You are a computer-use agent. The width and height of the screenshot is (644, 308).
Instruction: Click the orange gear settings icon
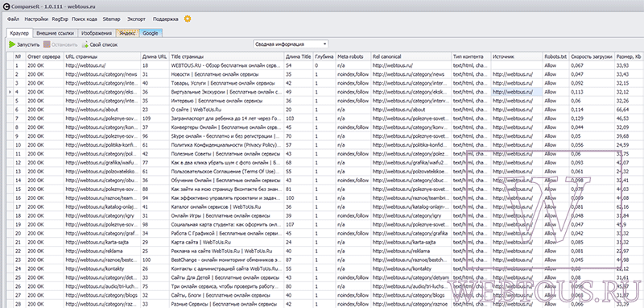(x=188, y=19)
